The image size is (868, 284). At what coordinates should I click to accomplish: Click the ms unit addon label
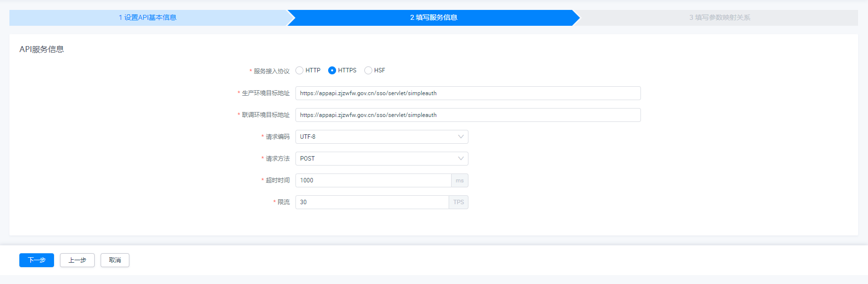(460, 180)
